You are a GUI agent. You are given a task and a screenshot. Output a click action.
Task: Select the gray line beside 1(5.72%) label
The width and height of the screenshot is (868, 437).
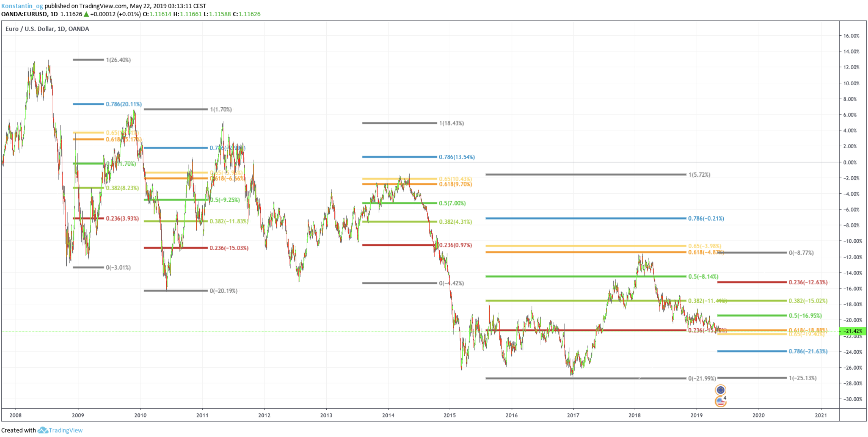(586, 175)
